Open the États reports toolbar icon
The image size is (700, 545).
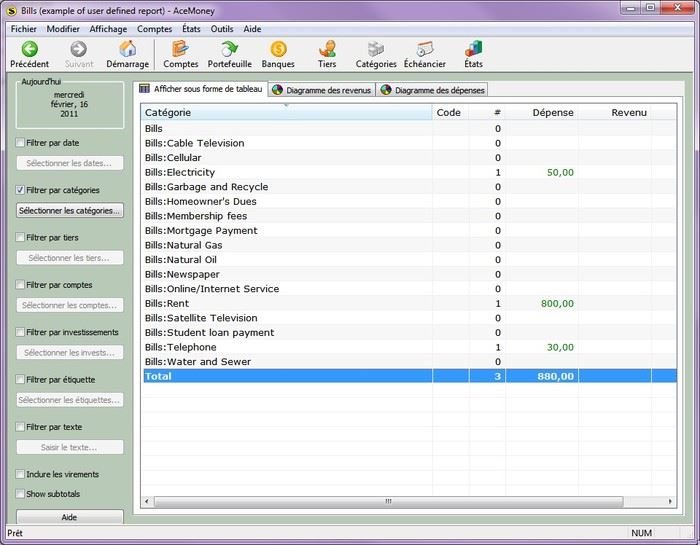tap(473, 54)
